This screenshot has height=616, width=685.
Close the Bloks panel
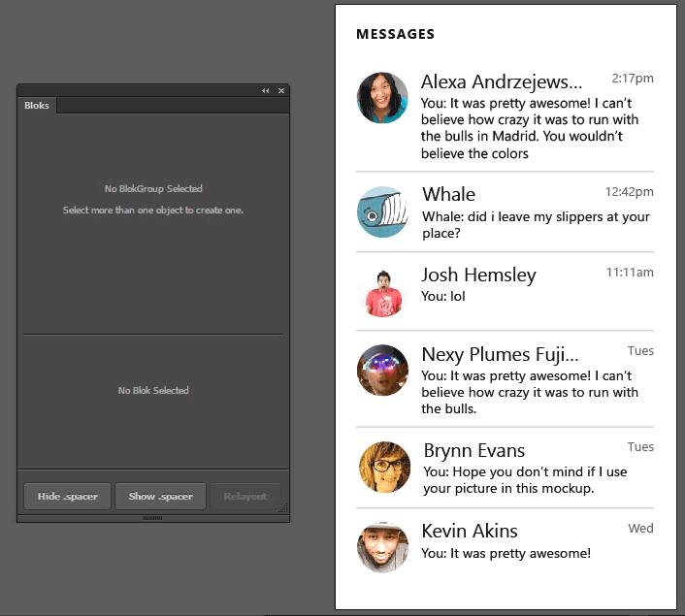tap(281, 90)
